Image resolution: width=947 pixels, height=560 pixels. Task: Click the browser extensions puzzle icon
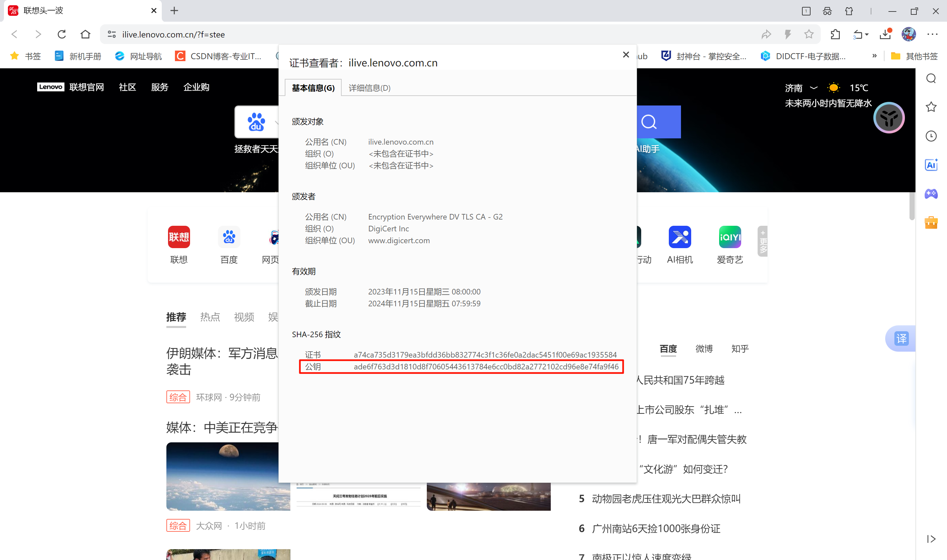835,34
